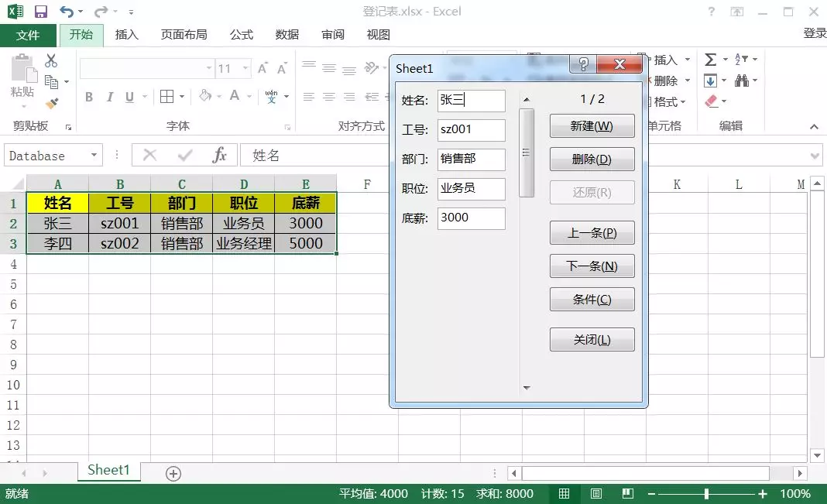827x504 pixels.
Task: Open the Format cells dropdown
Action: point(683,101)
